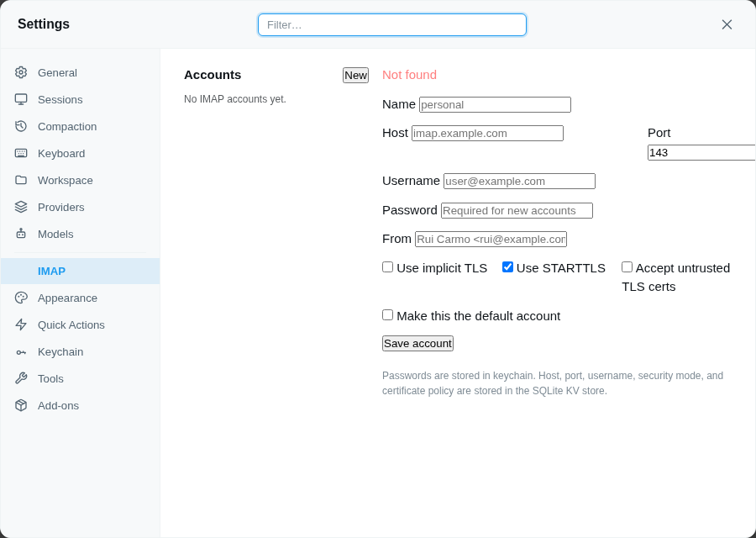
Task: Click the 'Passwords are stored in keychain' note
Action: click(x=553, y=383)
